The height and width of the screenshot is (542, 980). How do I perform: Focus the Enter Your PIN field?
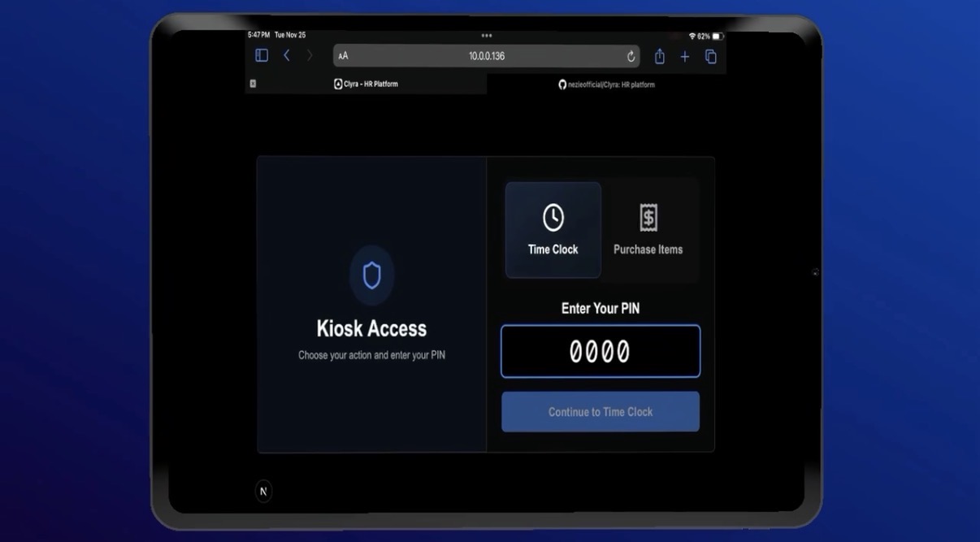point(600,351)
